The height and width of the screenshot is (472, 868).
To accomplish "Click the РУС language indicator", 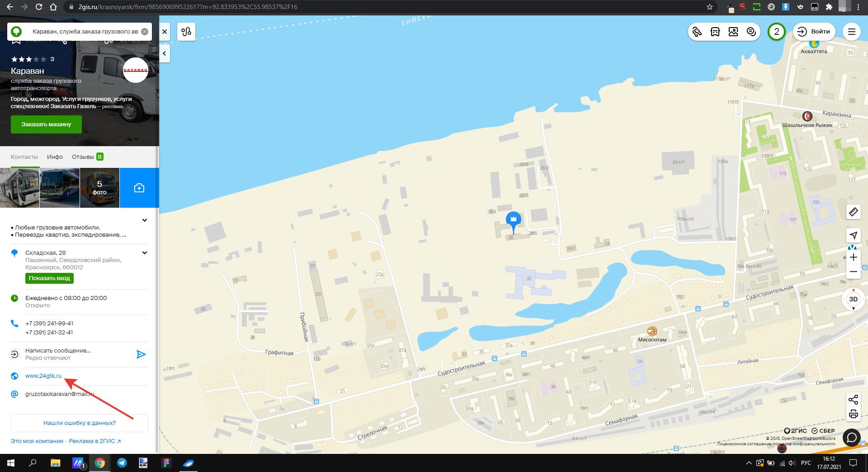I will pyautogui.click(x=806, y=463).
